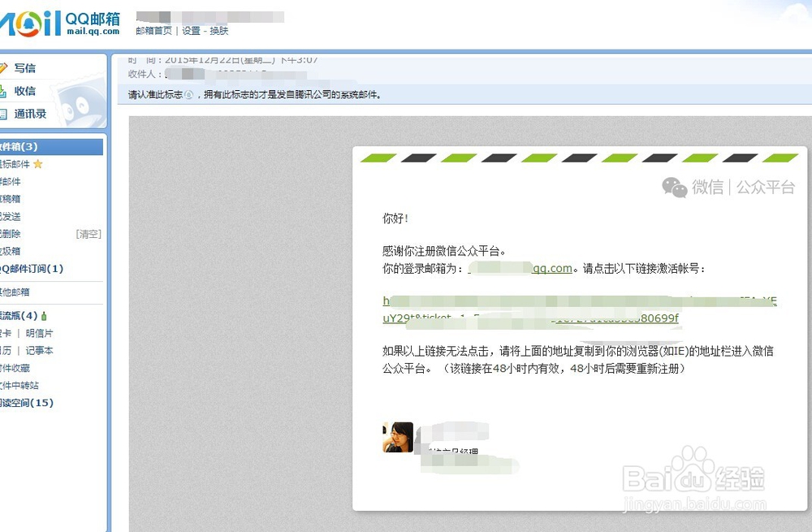Click 换肤 link in header
Screen dimensions: 812x532
(219, 31)
